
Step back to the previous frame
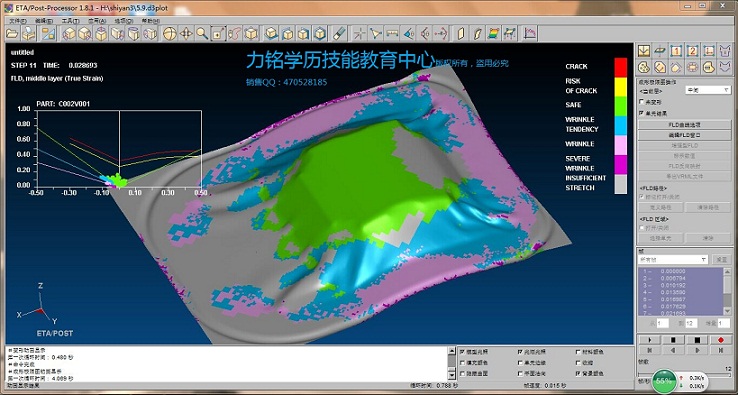coord(673,350)
